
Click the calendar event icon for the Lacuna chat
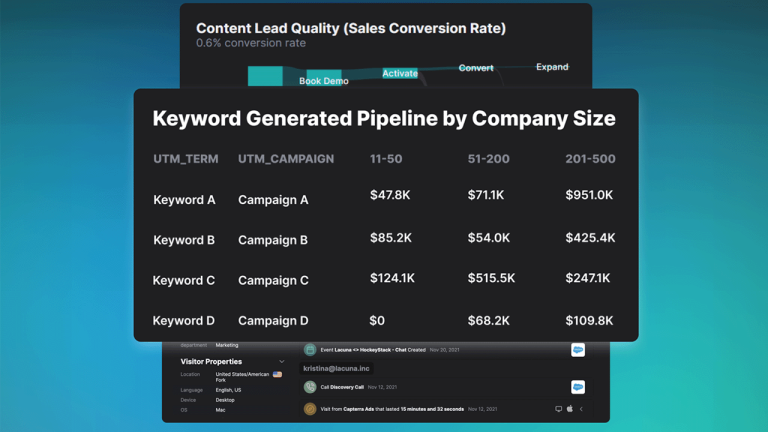tap(310, 350)
